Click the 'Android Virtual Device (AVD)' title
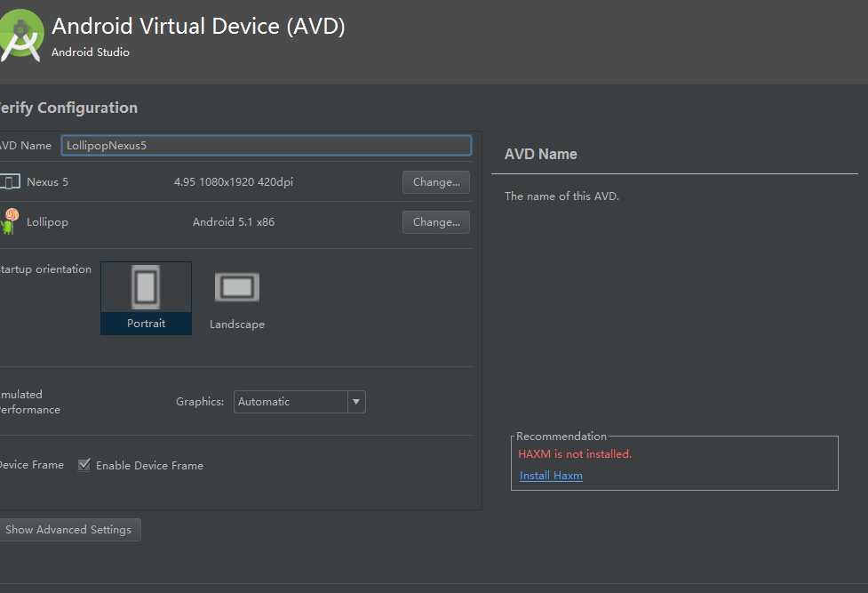The height and width of the screenshot is (593, 868). [x=198, y=26]
